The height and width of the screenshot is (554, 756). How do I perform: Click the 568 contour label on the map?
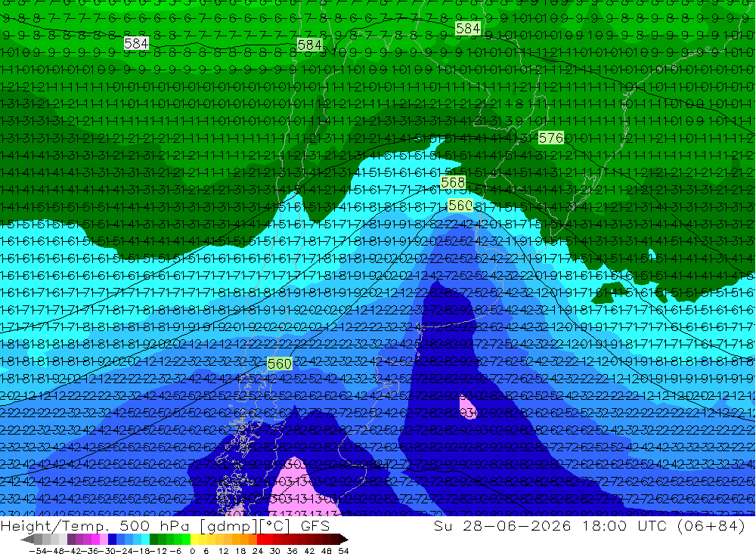pyautogui.click(x=453, y=182)
